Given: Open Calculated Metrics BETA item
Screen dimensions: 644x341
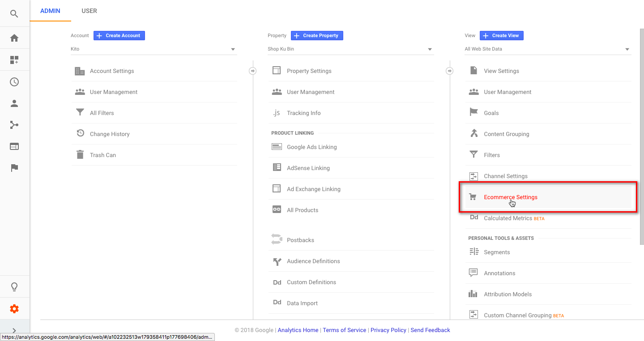Looking at the screenshot, I should 548,218.
